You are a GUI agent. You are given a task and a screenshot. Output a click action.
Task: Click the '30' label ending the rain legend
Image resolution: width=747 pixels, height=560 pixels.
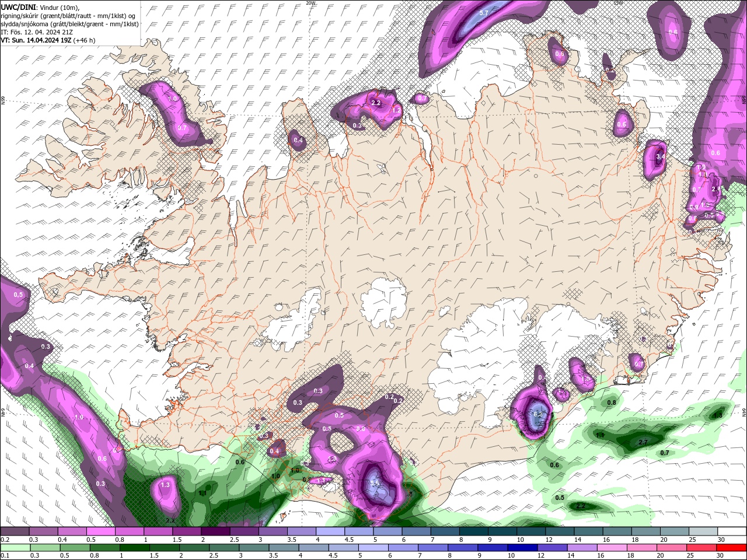(719, 556)
